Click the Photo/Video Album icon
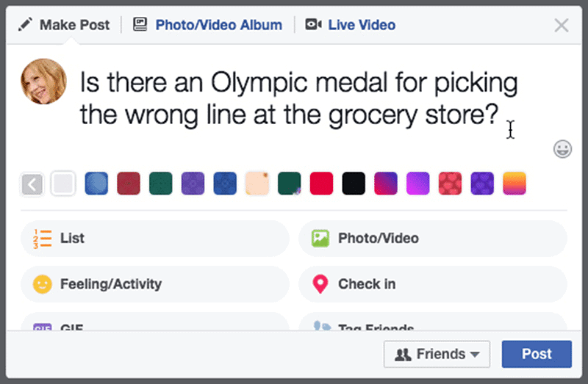The image size is (588, 384). 140,25
